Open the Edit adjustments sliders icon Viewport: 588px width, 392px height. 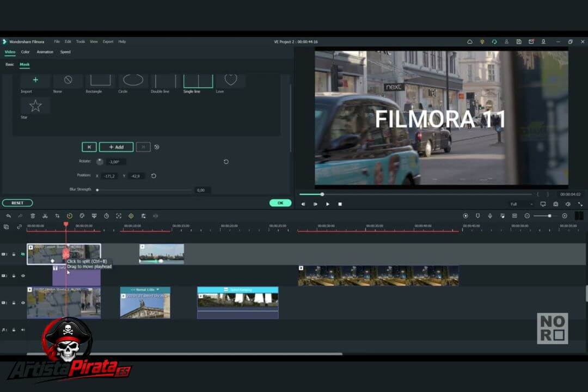point(143,216)
